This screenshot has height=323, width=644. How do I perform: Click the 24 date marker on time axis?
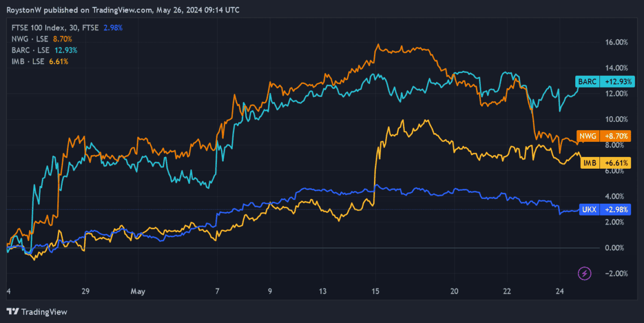559,291
